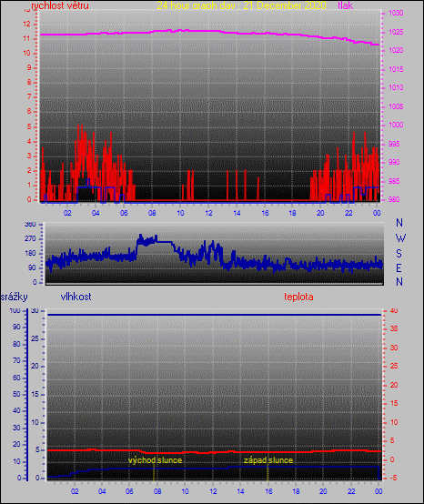The image size is (424, 504).
Task: Click the E compass letter on direction axis
Action: (399, 267)
